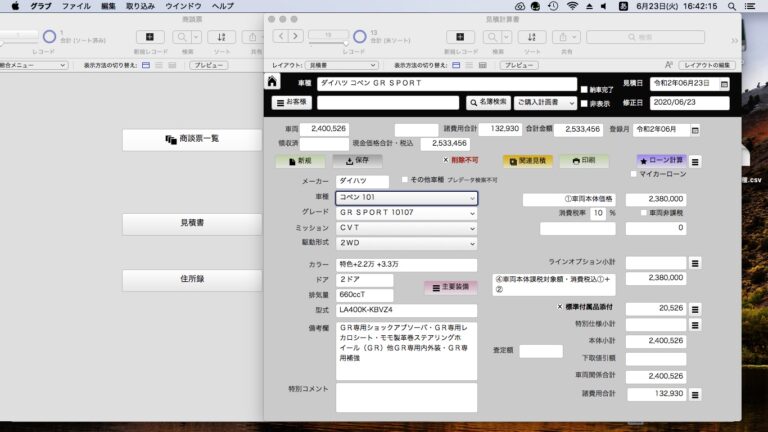Toggle the 削除不可 checkbox
The width and height of the screenshot is (768, 432).
tap(446, 160)
